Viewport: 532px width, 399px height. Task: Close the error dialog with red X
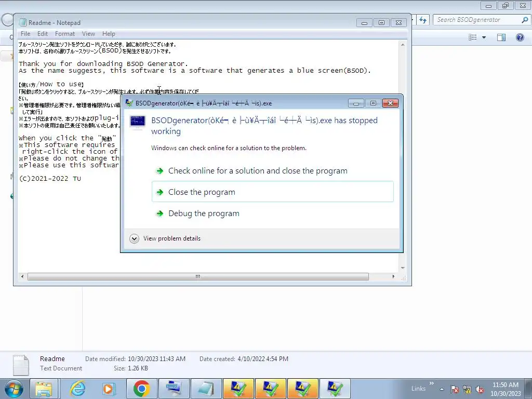tap(390, 103)
